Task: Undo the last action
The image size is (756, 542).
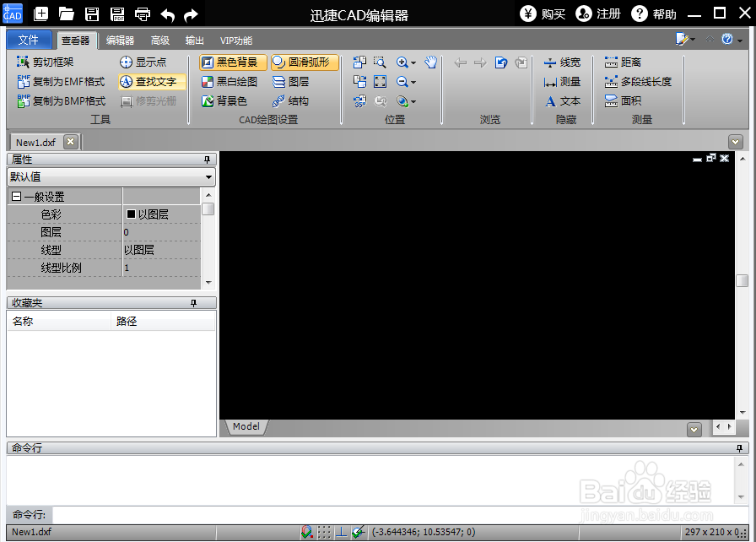Action: click(x=167, y=15)
